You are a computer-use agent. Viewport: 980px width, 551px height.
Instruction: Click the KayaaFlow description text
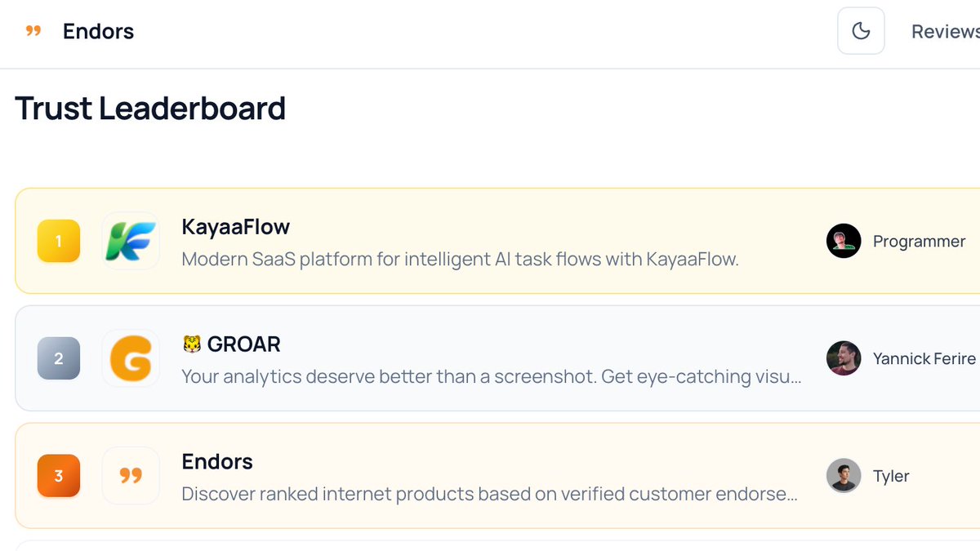point(460,260)
